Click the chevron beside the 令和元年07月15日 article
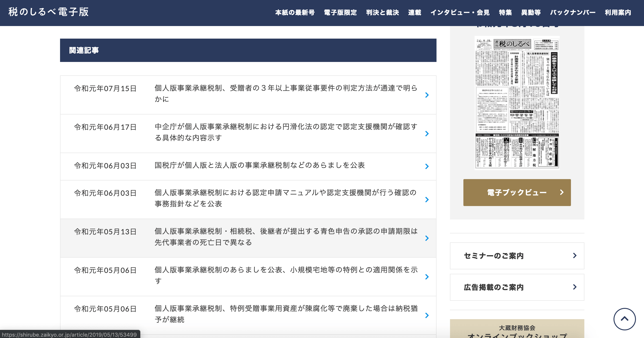 (x=427, y=95)
